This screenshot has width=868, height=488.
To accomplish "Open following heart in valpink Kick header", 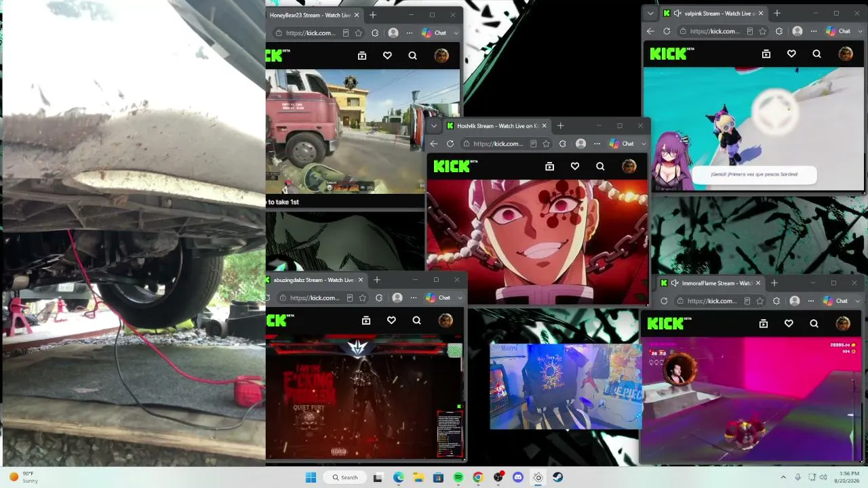I will pyautogui.click(x=791, y=54).
